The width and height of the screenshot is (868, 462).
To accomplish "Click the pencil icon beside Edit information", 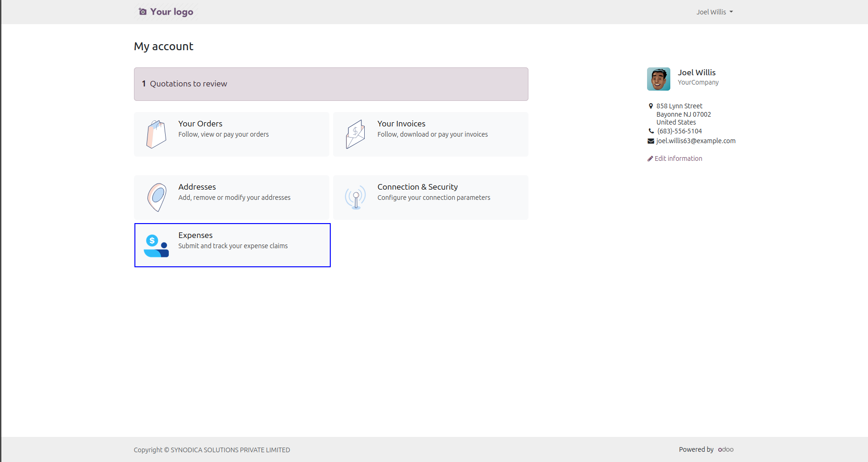I will point(650,158).
